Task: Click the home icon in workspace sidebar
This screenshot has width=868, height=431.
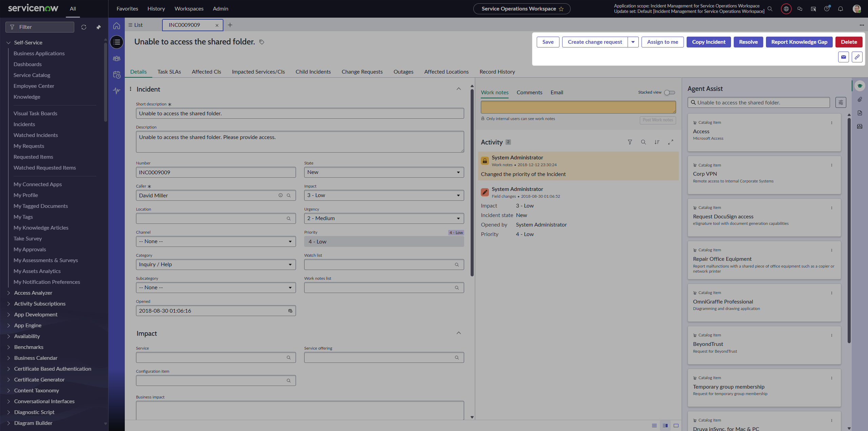Action: (x=117, y=26)
